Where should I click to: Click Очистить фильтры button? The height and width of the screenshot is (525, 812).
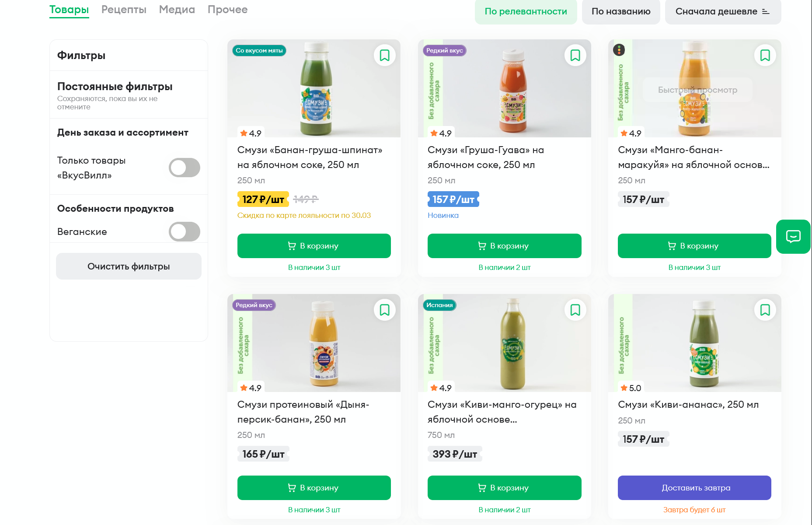click(129, 266)
